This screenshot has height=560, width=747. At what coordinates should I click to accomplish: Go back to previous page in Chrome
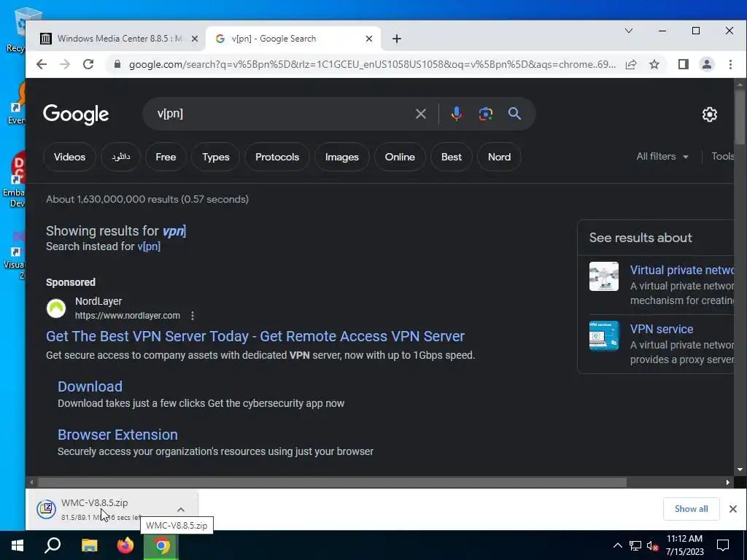point(42,64)
